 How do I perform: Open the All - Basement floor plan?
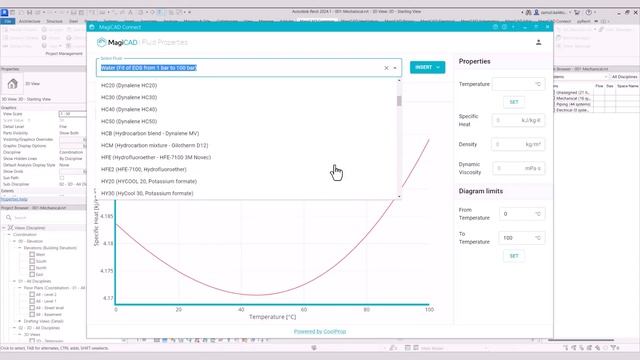point(48,315)
